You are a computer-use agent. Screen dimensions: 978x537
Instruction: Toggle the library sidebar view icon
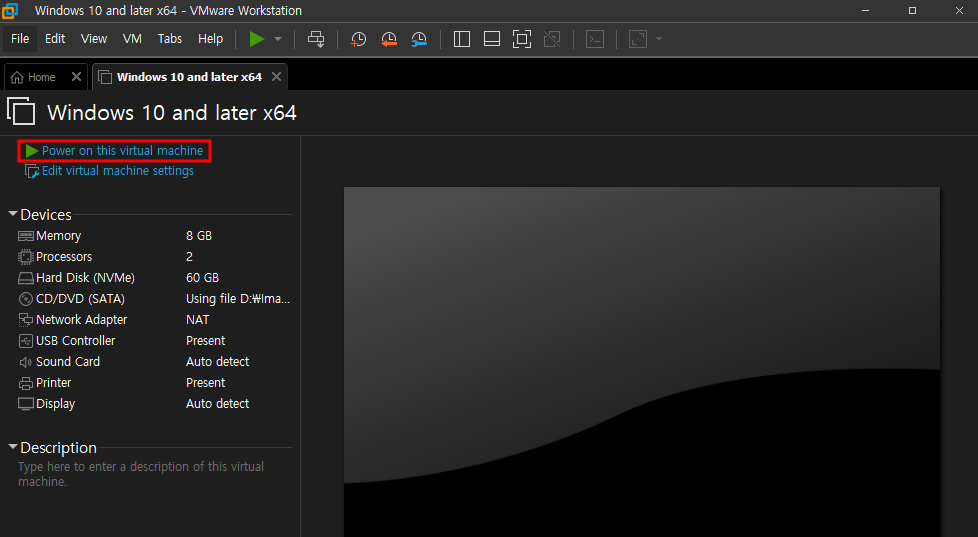pyautogui.click(x=462, y=39)
